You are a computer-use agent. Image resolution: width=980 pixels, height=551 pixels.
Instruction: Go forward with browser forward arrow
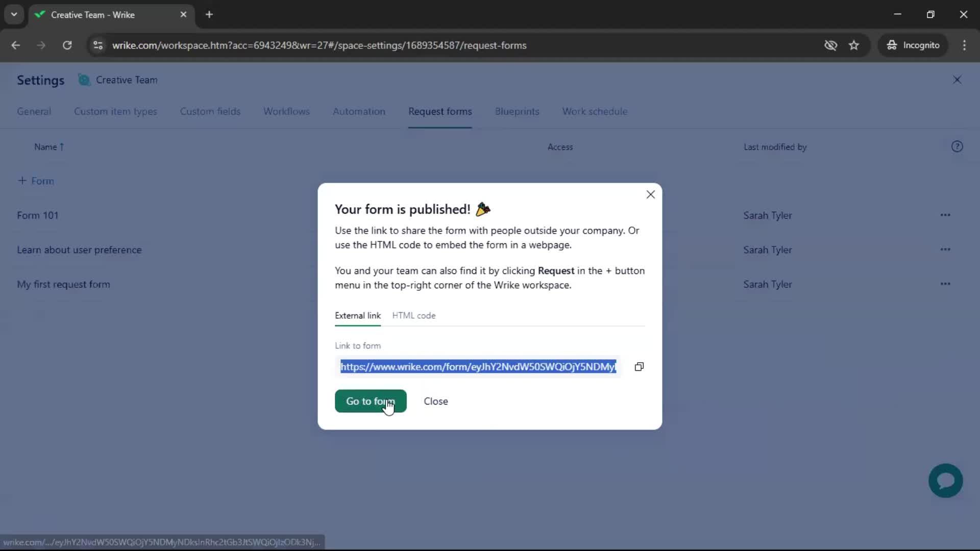[41, 45]
